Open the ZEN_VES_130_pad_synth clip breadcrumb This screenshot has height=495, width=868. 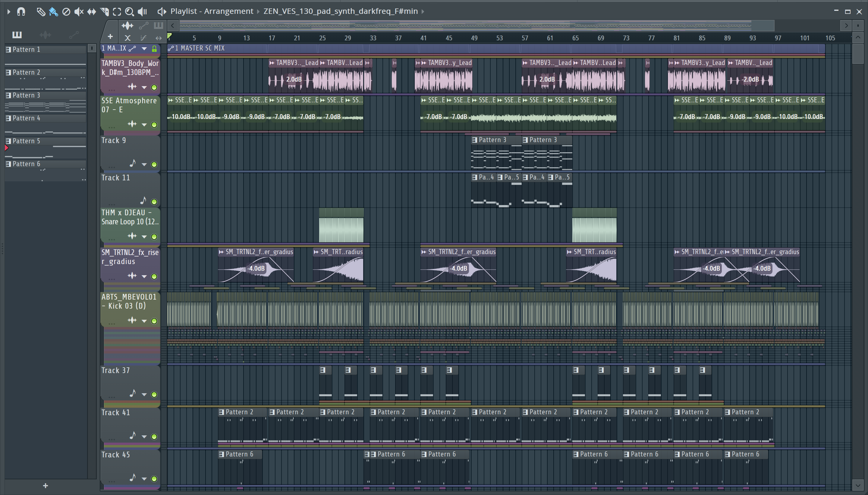click(x=340, y=11)
